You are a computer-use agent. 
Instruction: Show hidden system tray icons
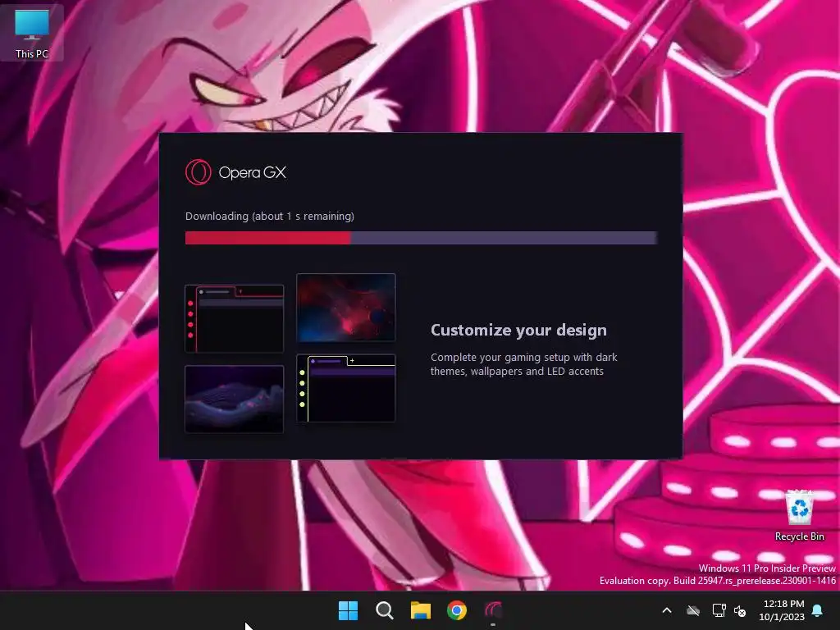(x=667, y=610)
